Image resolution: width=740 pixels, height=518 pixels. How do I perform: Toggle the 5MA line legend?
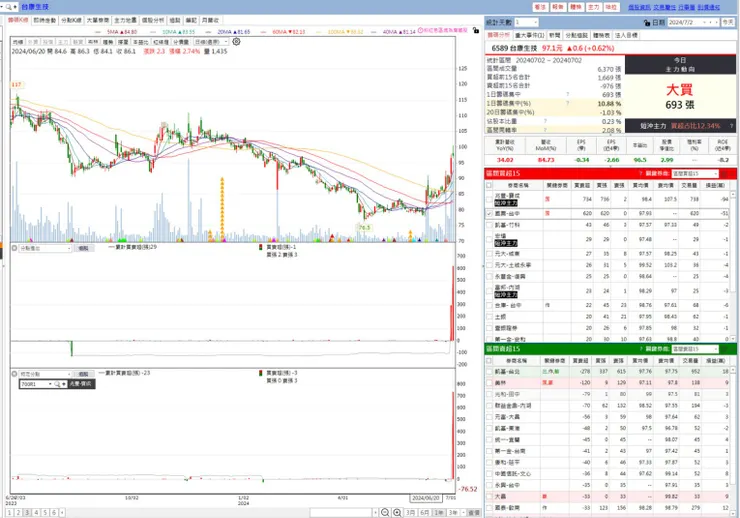point(122,32)
